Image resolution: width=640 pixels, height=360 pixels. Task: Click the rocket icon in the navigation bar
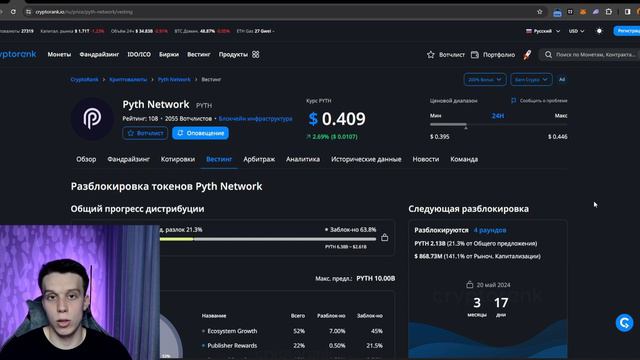coord(527,55)
